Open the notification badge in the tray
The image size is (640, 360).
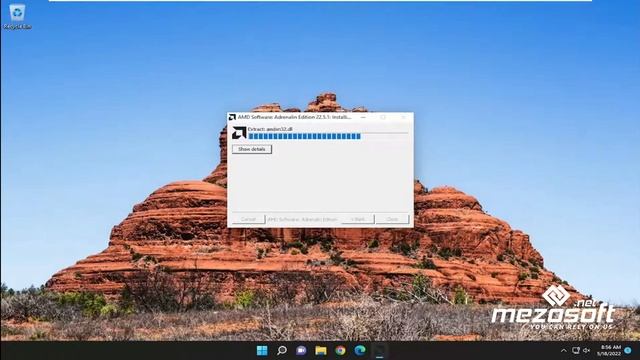click(628, 350)
